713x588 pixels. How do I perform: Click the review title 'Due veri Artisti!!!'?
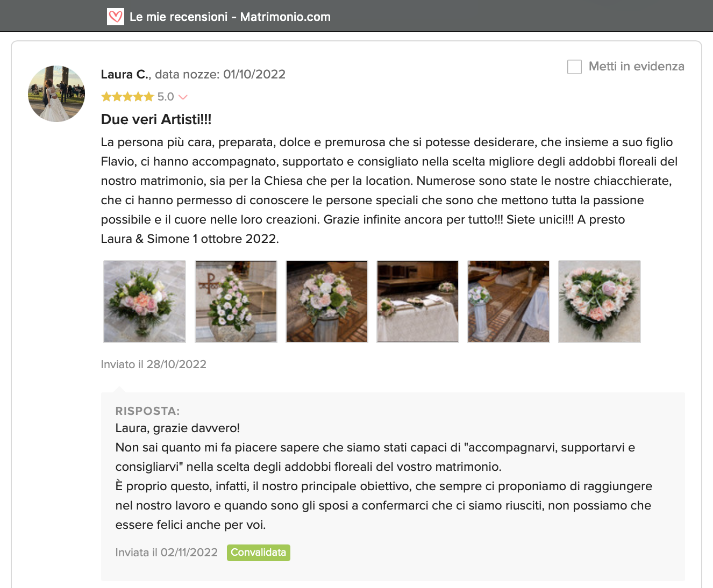coord(156,119)
